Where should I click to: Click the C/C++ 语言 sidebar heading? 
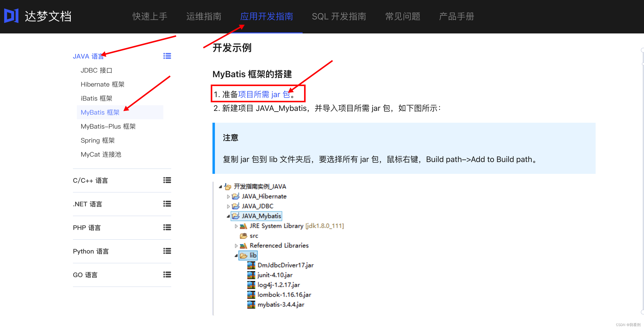point(90,180)
